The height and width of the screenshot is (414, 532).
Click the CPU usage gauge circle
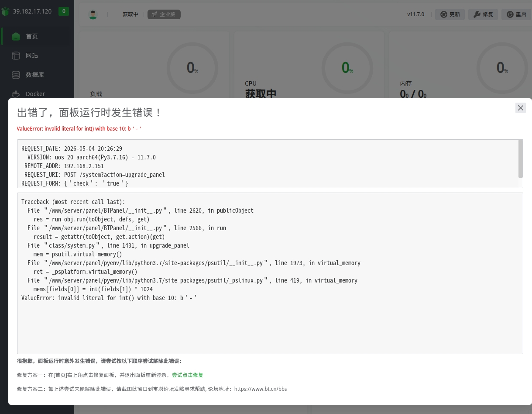347,68
